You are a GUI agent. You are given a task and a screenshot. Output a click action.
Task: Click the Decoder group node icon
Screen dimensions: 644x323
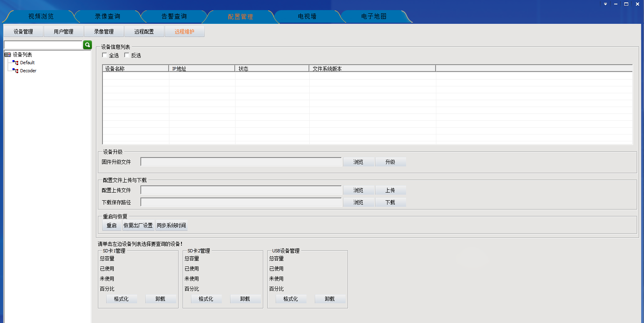point(15,71)
